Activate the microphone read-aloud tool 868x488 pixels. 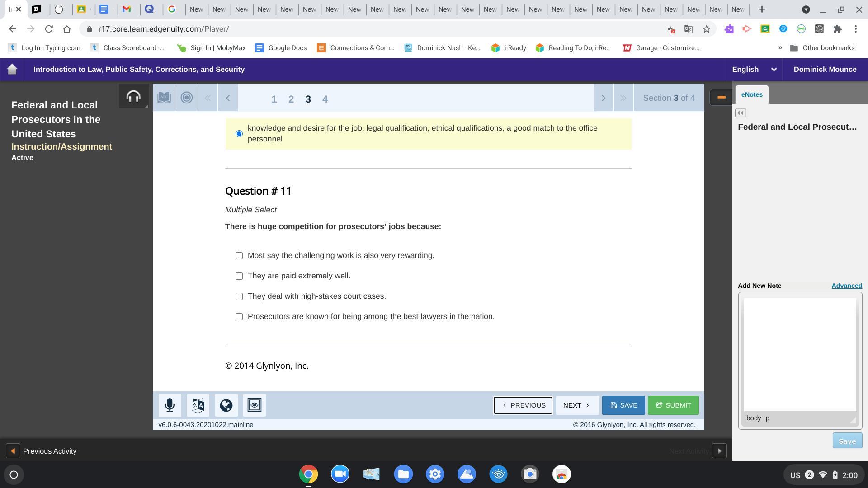point(170,405)
